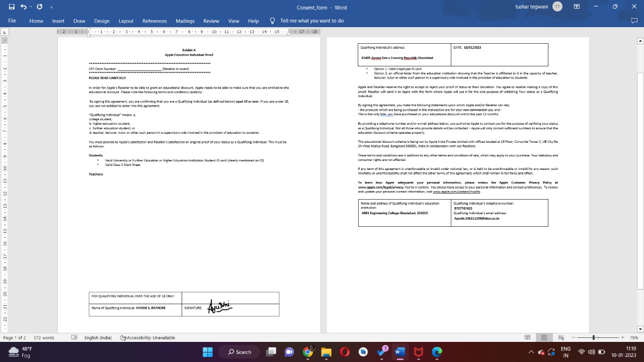Click the Word icon in the taskbar
The width and height of the screenshot is (644, 362).
400,352
